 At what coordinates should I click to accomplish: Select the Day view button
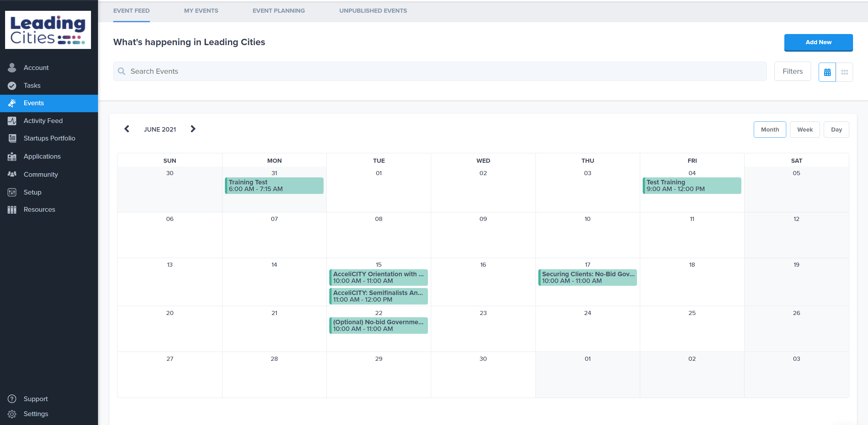(836, 130)
